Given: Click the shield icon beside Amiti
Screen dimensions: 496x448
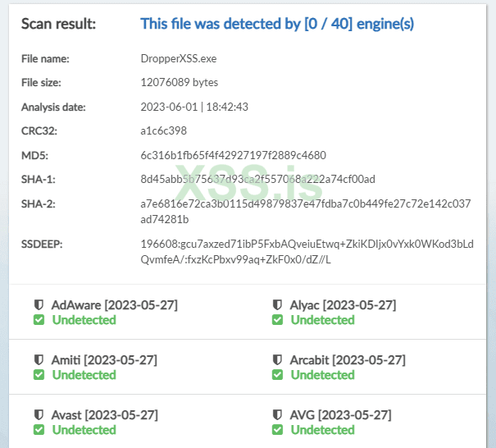Looking at the screenshot, I should tap(39, 360).
